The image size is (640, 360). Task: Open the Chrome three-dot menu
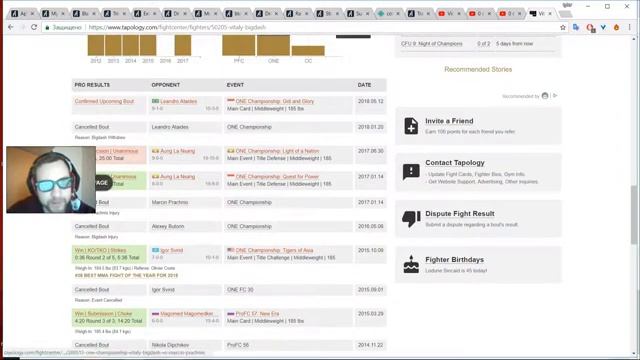pyautogui.click(x=630, y=27)
